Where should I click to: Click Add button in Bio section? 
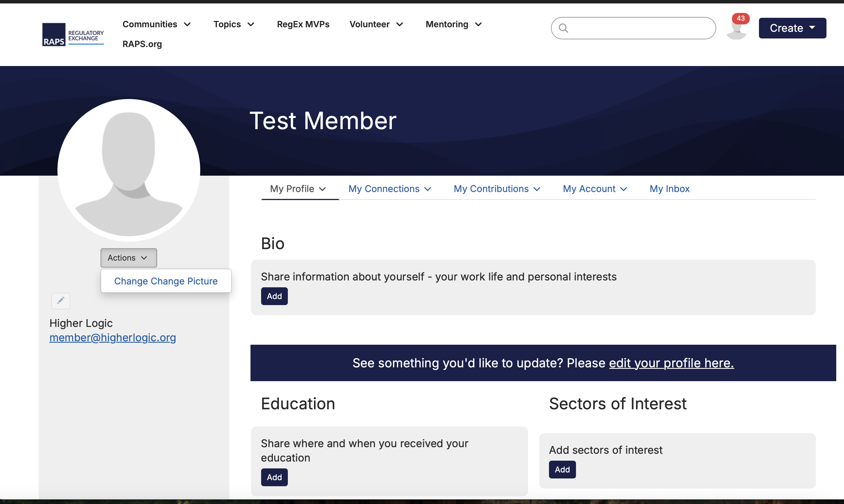coord(274,296)
